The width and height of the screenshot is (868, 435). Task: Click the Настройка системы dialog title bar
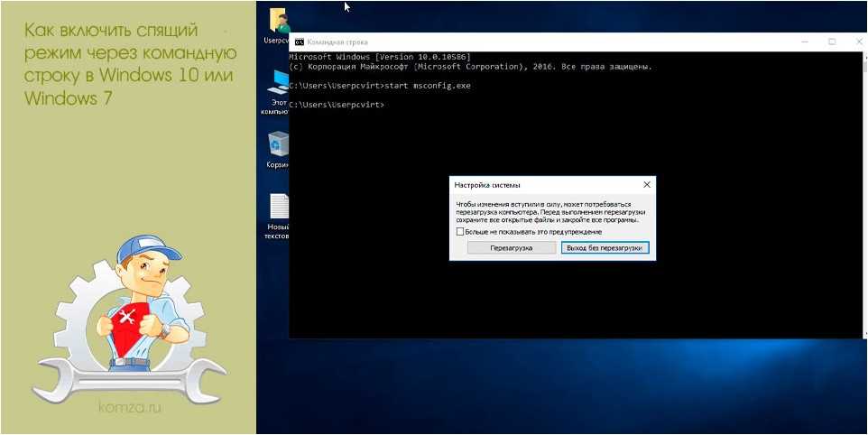tap(541, 184)
